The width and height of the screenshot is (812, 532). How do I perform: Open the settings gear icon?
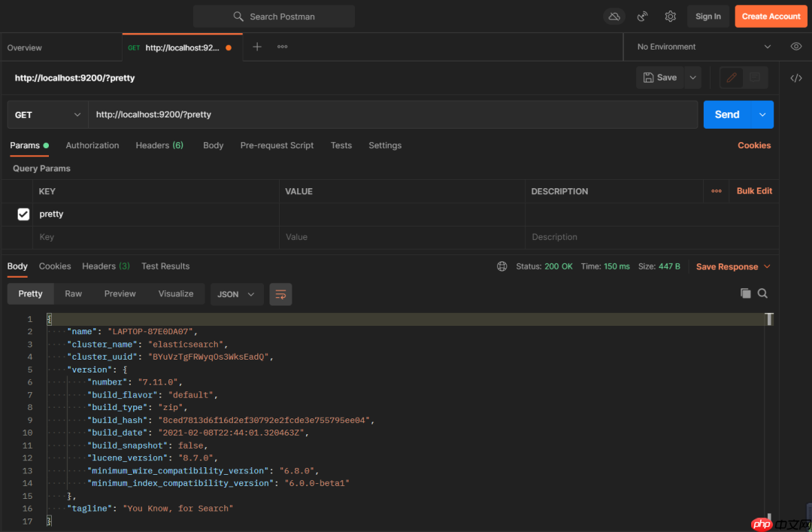(670, 17)
